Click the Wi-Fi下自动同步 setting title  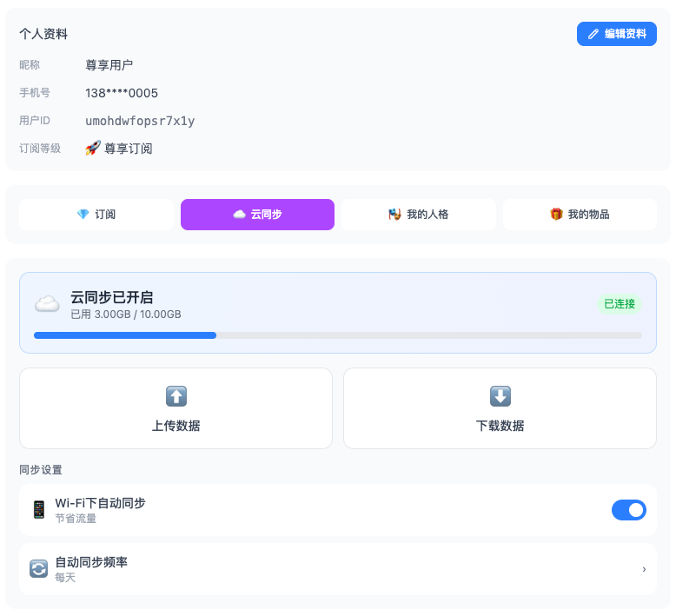click(101, 503)
